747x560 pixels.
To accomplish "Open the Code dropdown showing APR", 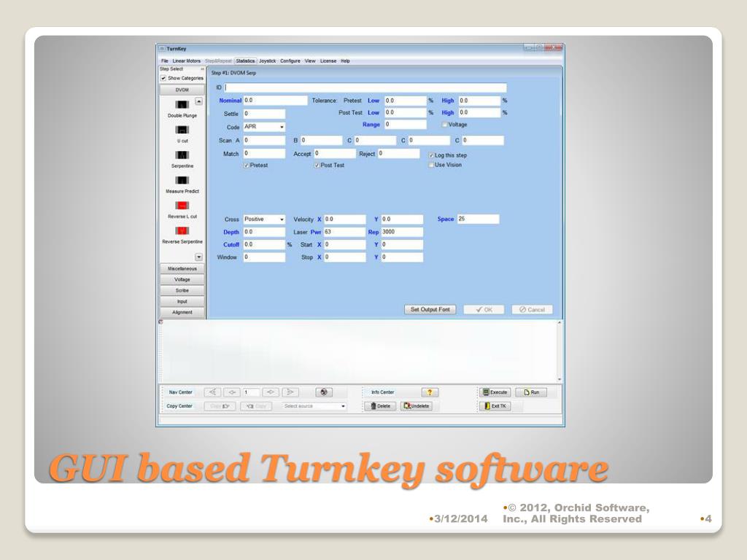I will 264,127.
